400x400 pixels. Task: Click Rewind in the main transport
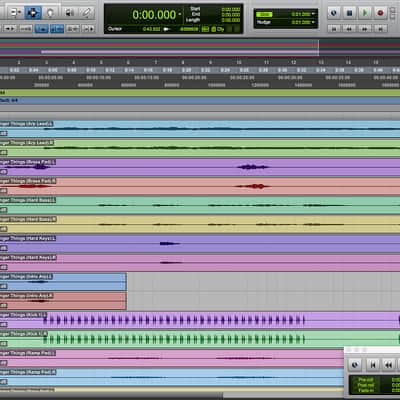(349, 29)
